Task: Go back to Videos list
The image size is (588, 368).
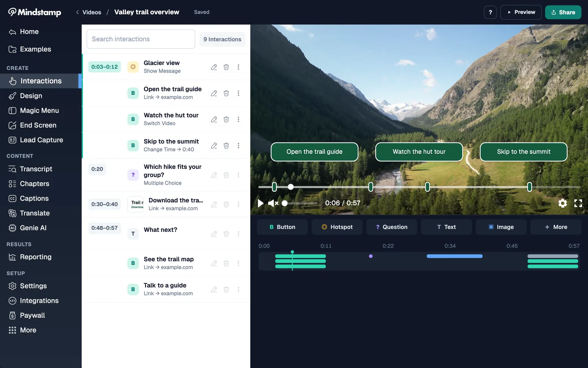Action: pos(89,12)
